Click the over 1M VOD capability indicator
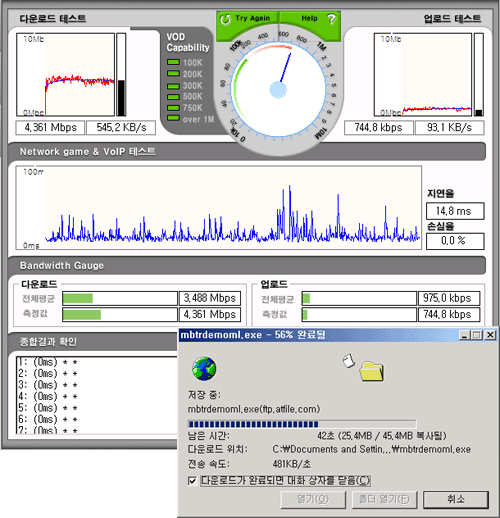The height and width of the screenshot is (518, 500). tap(173, 118)
